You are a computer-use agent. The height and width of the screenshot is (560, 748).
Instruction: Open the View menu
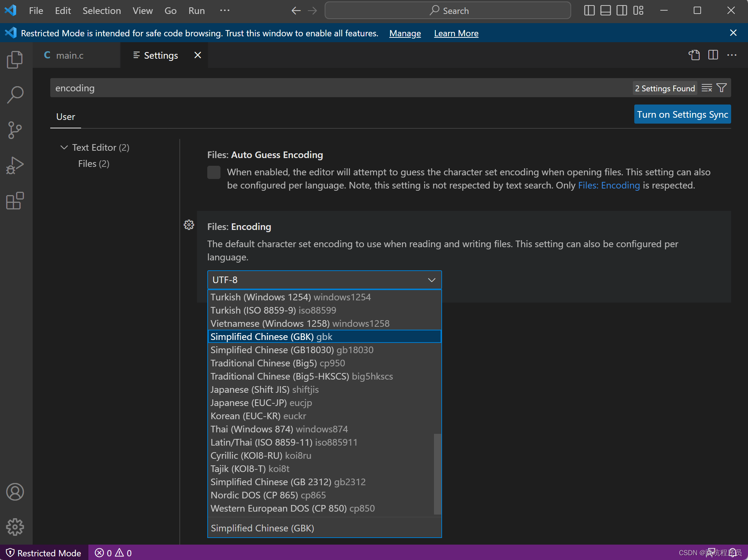click(143, 11)
